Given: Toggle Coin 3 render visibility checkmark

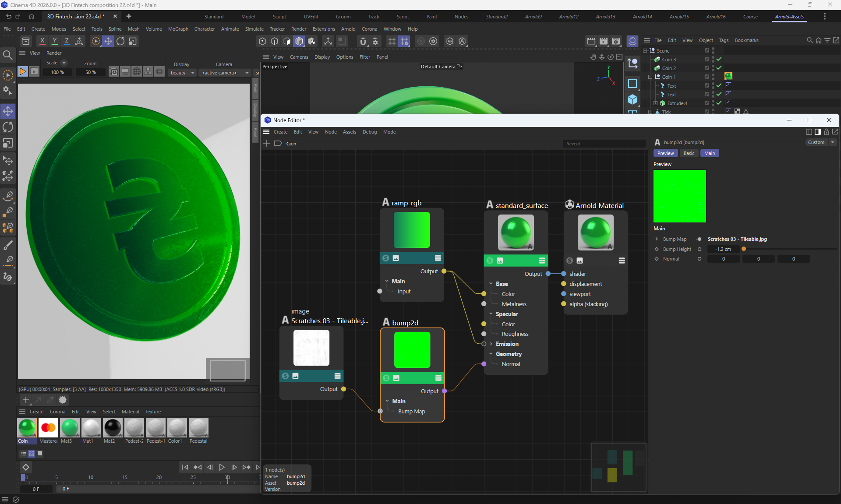Looking at the screenshot, I should [719, 59].
